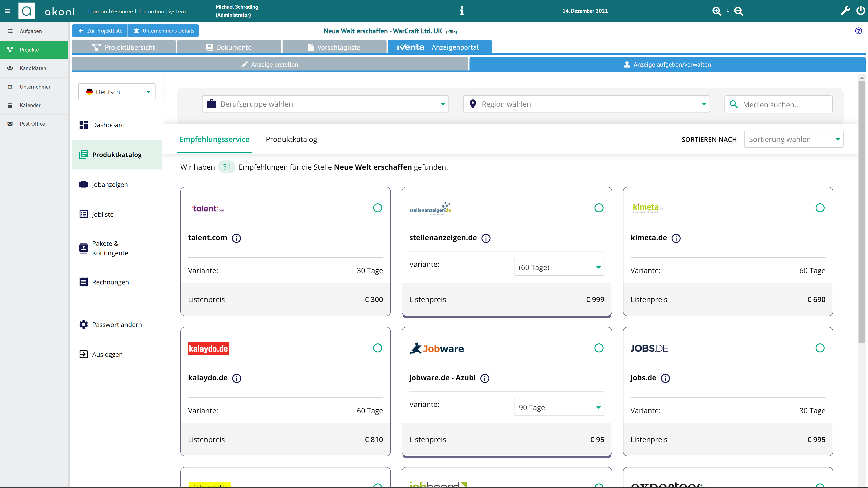This screenshot has height=488, width=868.
Task: Select the jobware.de Azubi radio button
Action: (x=599, y=348)
